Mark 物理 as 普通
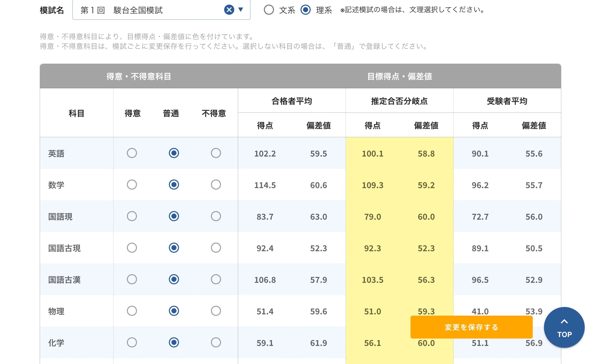This screenshot has height=364, width=601. 174,311
